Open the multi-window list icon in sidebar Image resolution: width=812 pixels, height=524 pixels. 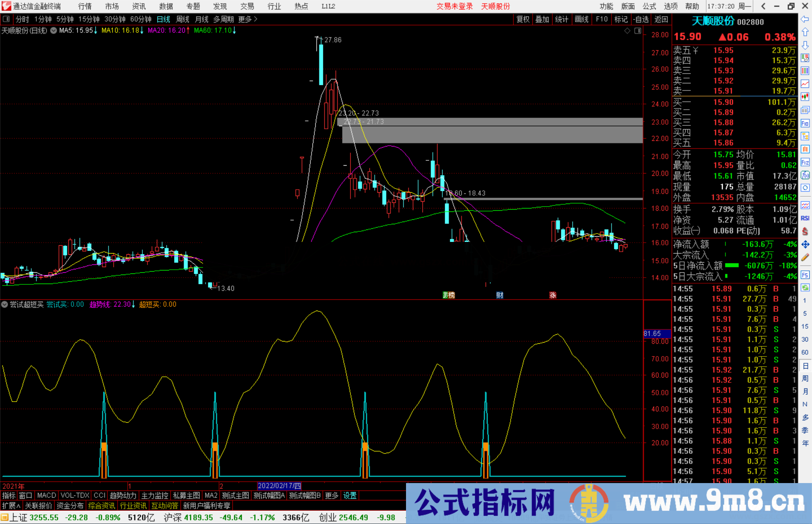[x=805, y=110]
